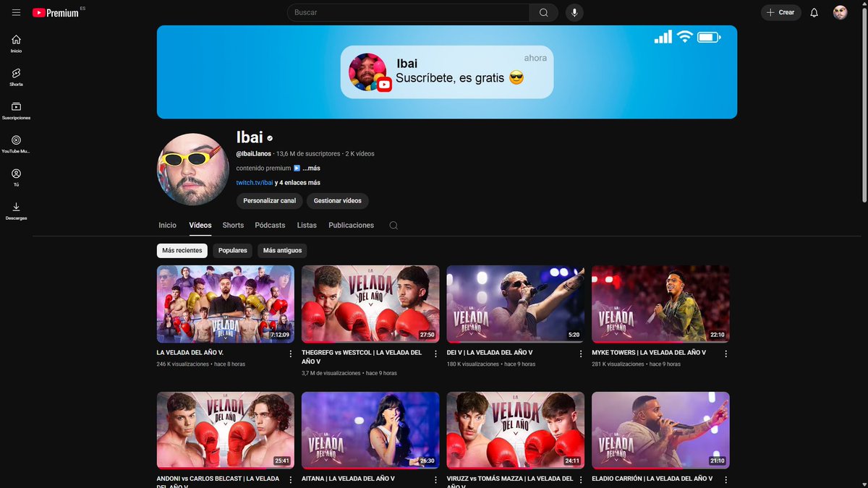The width and height of the screenshot is (868, 488).
Task: Open the Tú sidebar section
Action: tap(16, 177)
